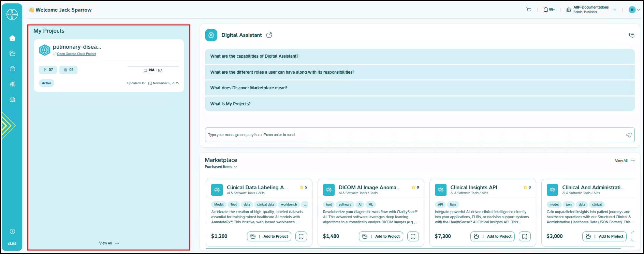Viewport: 644px width, 254px height.
Task: Open the shopping cart icon in header
Action: click(529, 10)
